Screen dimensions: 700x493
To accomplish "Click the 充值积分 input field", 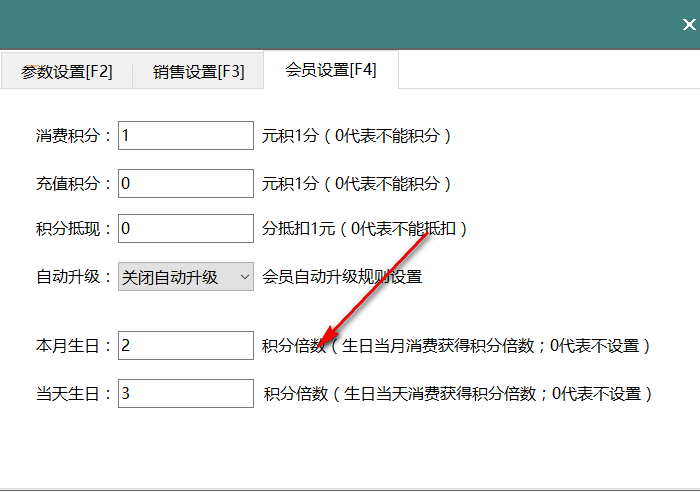I will click(186, 183).
